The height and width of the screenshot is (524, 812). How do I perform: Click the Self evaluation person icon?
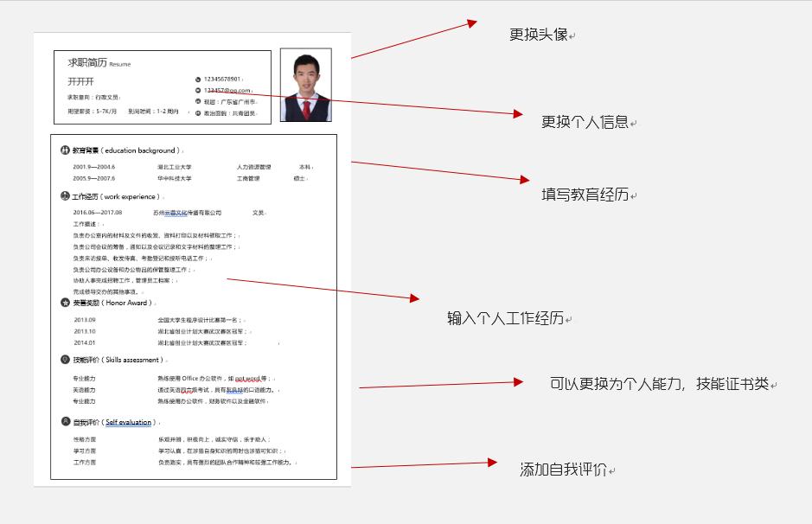click(x=64, y=420)
